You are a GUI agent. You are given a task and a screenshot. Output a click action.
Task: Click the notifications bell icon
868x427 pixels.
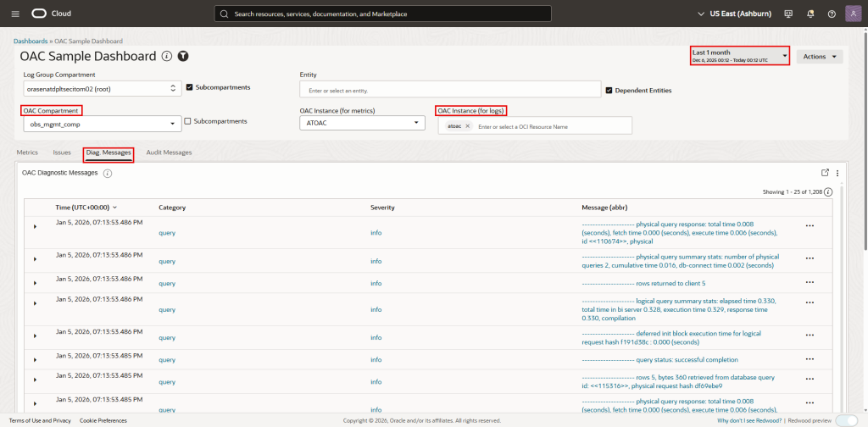pos(810,14)
